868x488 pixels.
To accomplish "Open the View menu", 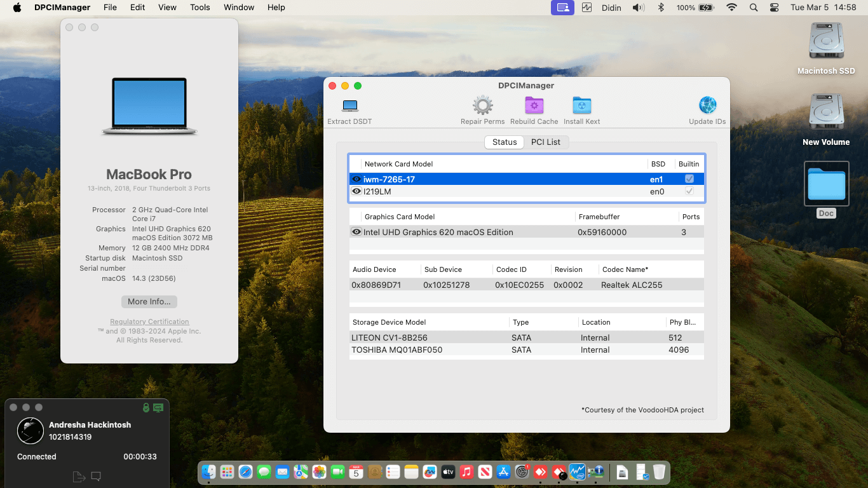I will coord(167,8).
